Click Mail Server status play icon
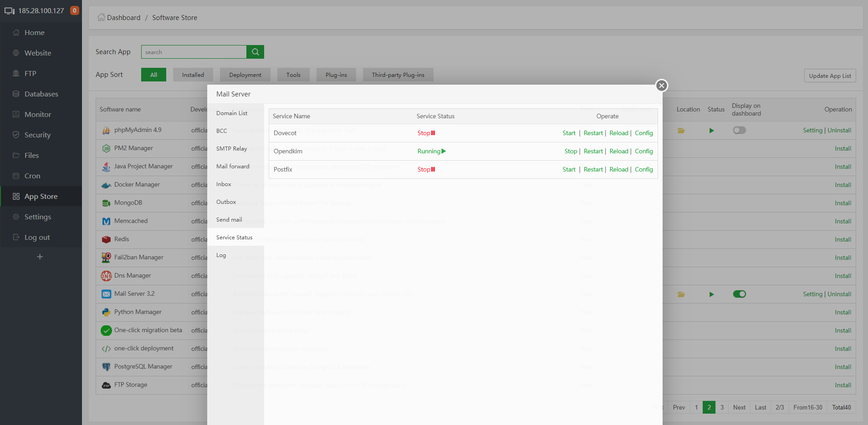The image size is (868, 425). coord(711,294)
